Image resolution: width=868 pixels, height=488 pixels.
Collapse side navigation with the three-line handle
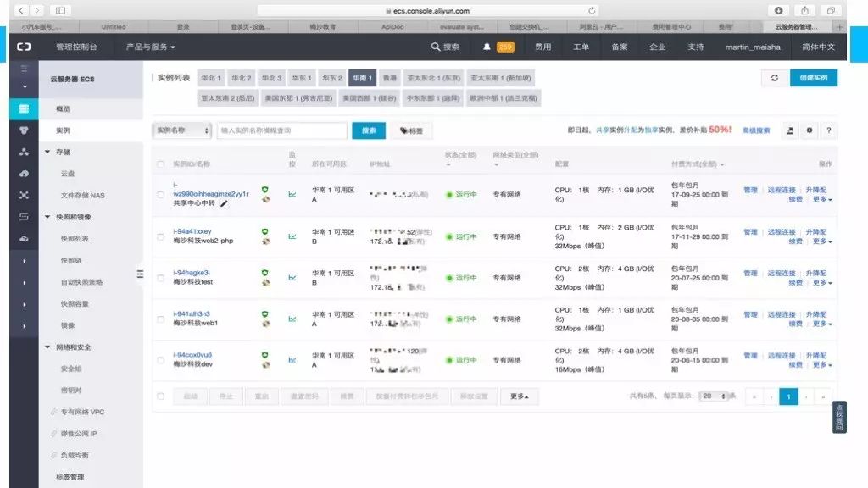(140, 274)
